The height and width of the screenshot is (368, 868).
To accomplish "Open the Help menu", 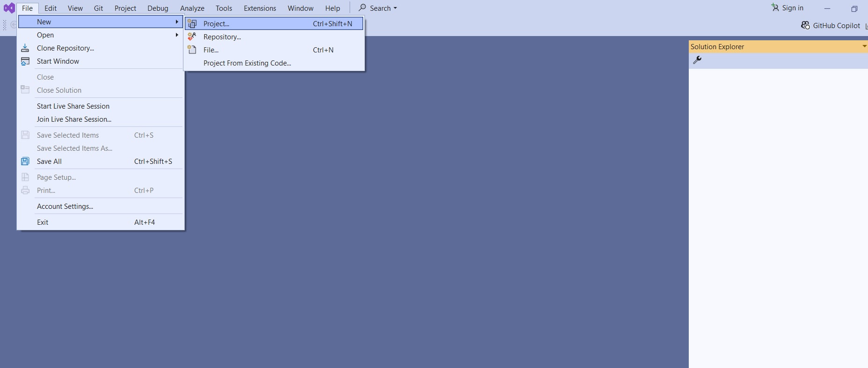I will [333, 8].
